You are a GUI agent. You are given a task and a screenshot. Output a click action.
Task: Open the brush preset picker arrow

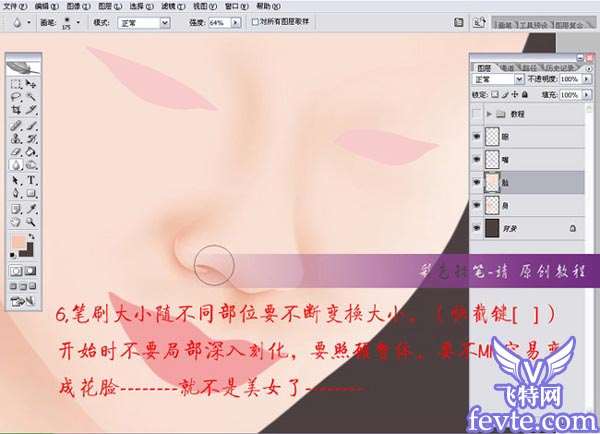point(77,20)
